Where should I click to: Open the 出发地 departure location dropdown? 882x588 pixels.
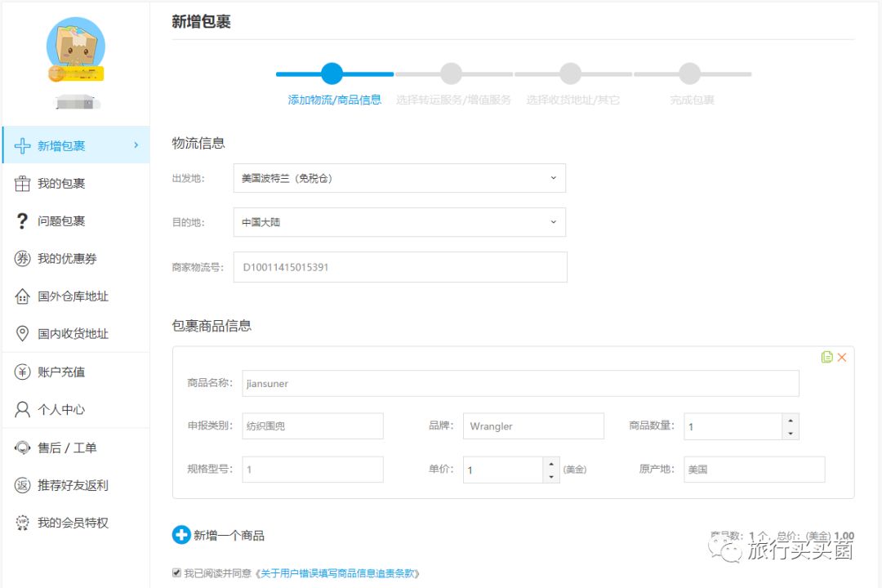click(400, 177)
